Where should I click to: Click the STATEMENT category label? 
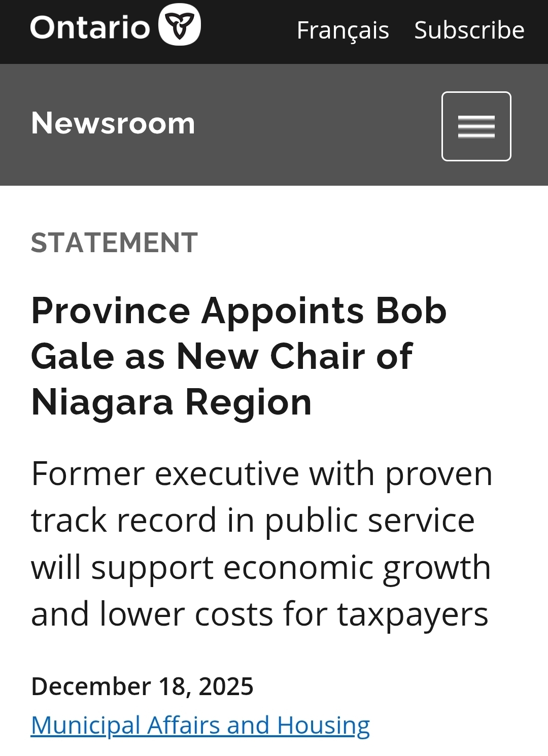pos(114,242)
